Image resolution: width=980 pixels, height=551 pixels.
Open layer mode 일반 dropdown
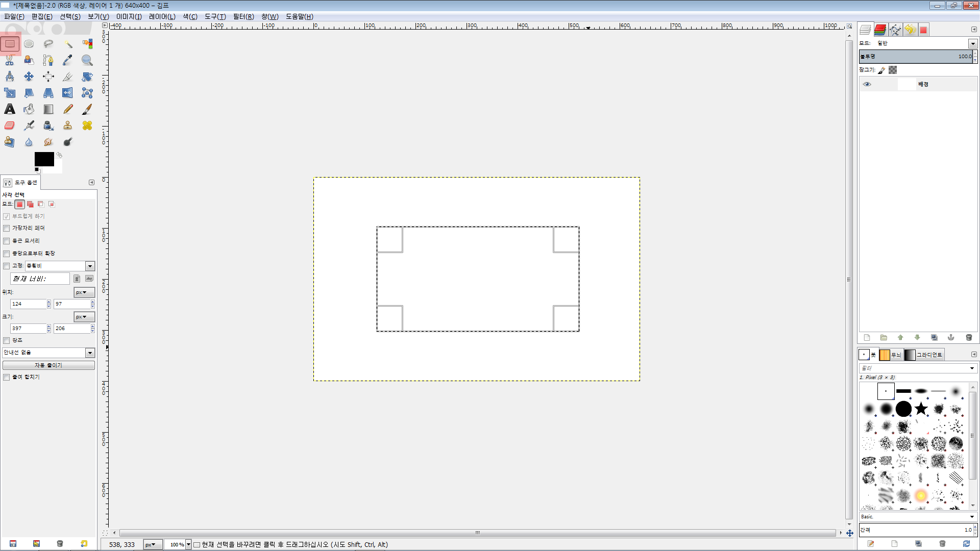pyautogui.click(x=973, y=44)
